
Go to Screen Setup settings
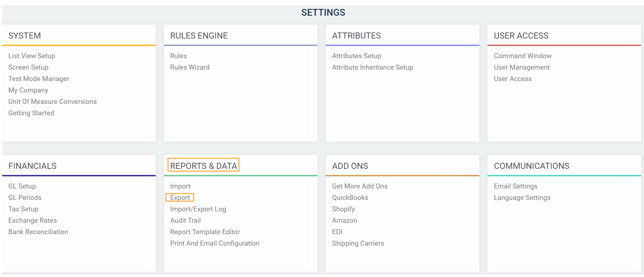[29, 67]
